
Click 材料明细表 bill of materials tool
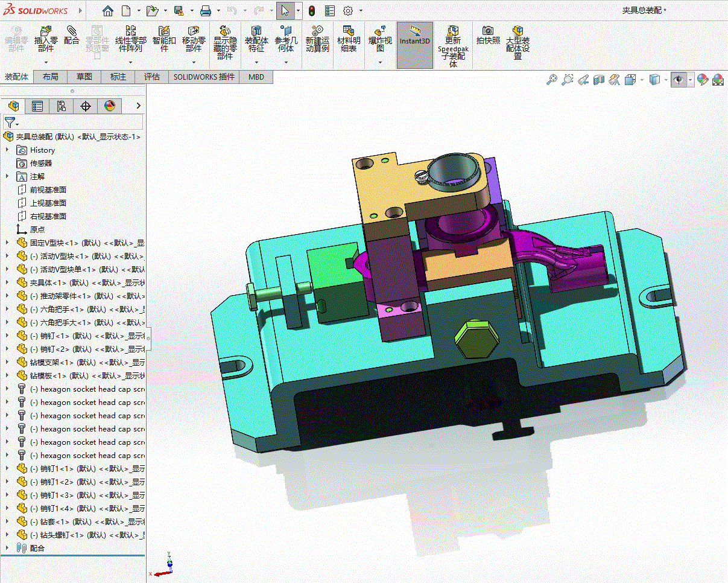tap(349, 39)
